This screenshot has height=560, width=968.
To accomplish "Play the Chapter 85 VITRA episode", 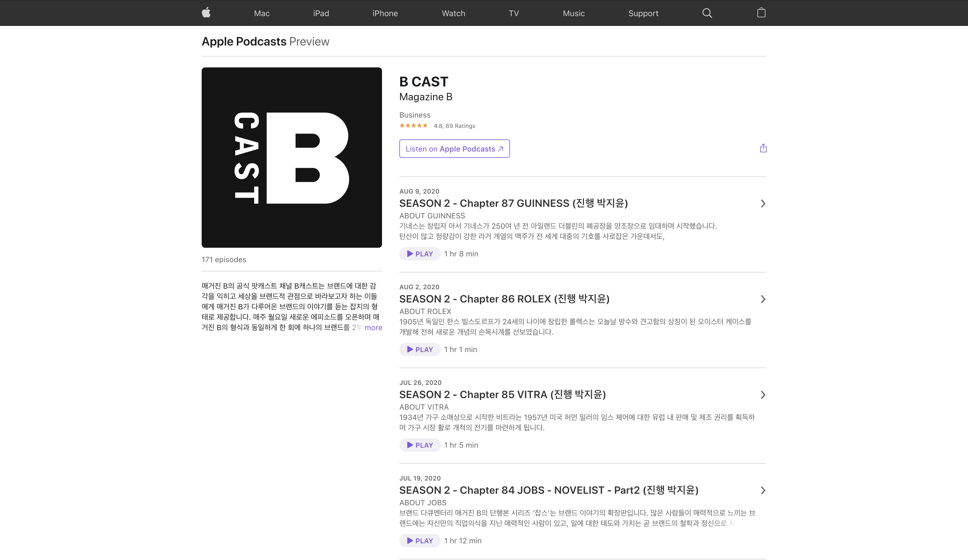I will click(x=419, y=445).
